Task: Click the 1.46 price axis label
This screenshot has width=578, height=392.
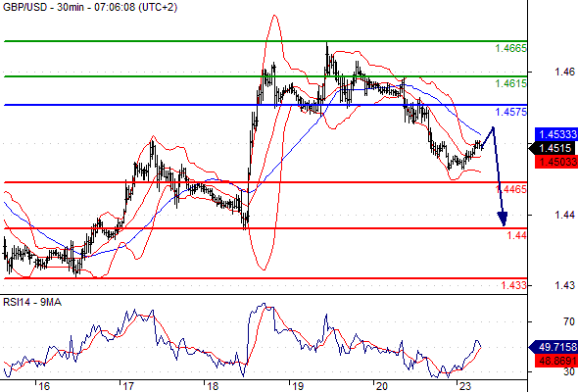Action: click(x=564, y=72)
